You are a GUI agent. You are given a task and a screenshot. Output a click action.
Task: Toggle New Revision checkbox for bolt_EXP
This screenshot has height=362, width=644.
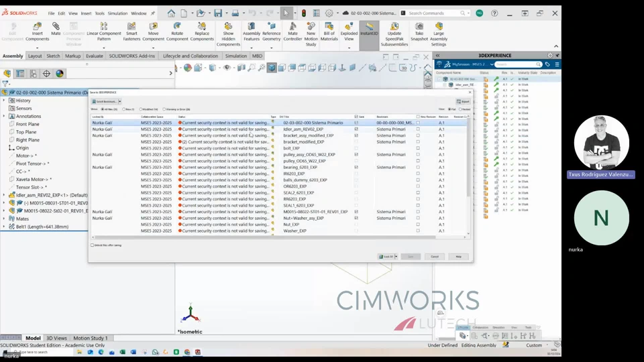tap(418, 148)
